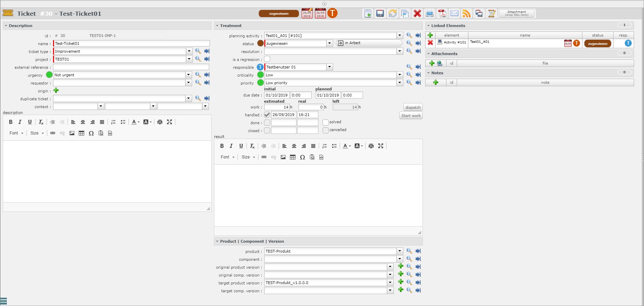Click the copy ticket icon
Viewport: 644px width, 306px height.
coord(405,14)
